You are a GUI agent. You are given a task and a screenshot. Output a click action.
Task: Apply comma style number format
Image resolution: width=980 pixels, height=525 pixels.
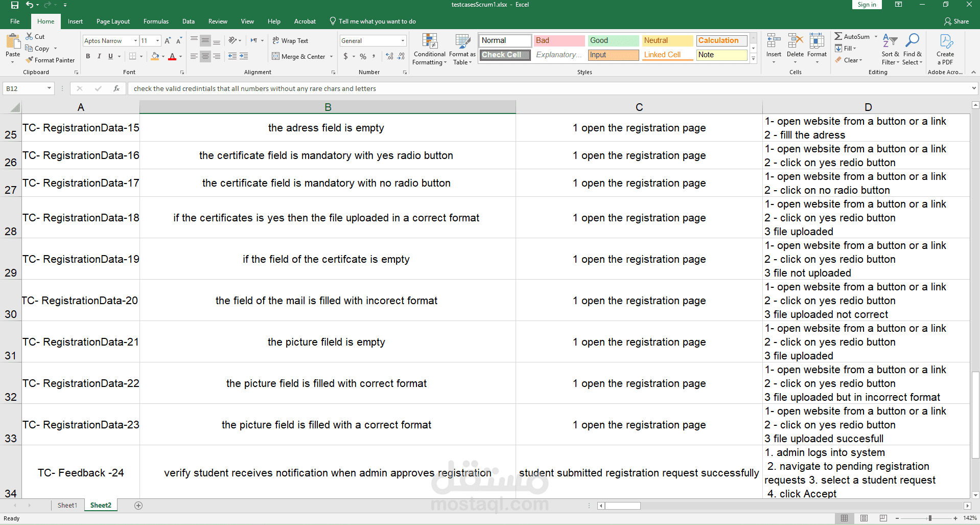pos(374,56)
